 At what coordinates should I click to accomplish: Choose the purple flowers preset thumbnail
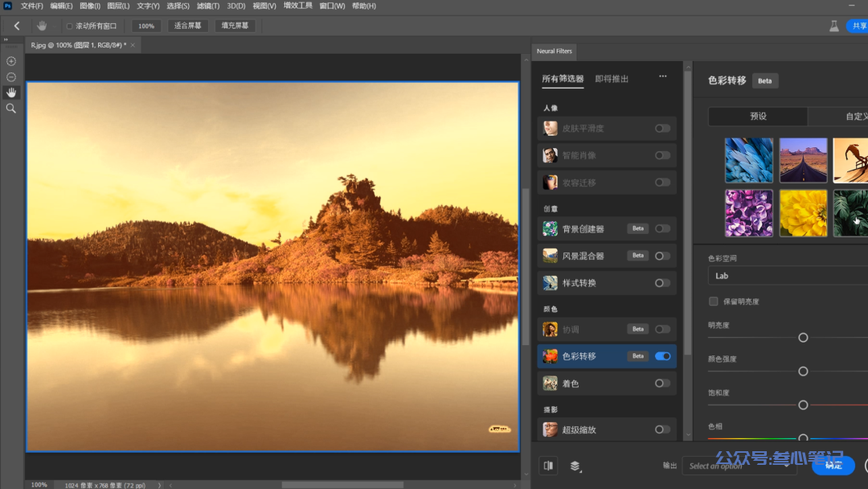point(748,213)
